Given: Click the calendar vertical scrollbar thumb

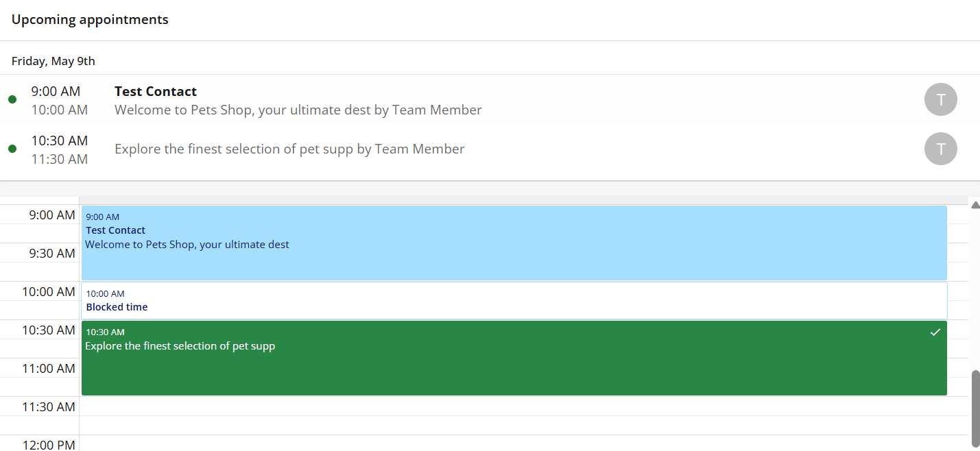Looking at the screenshot, I should coord(975,409).
